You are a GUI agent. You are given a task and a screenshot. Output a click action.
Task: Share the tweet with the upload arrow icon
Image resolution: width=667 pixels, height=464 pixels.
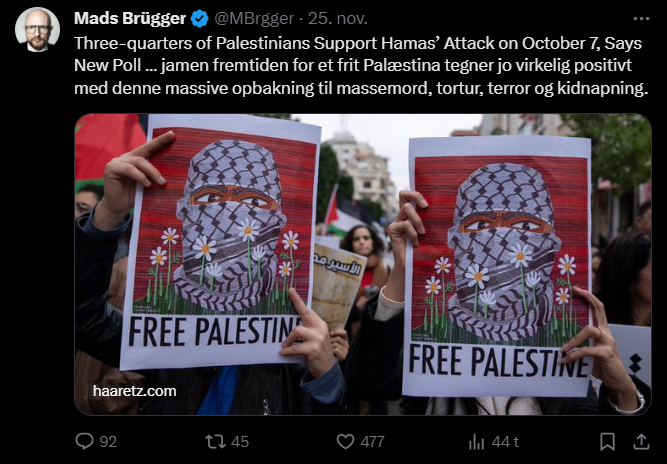[641, 441]
